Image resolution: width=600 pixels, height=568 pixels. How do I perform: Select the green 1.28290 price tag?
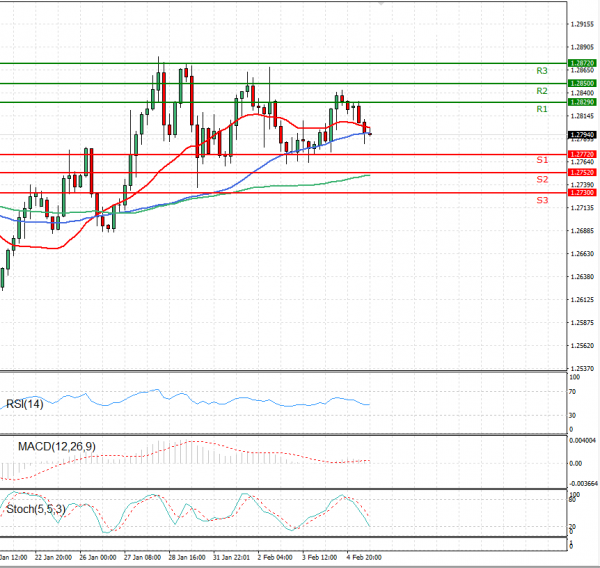pos(582,102)
